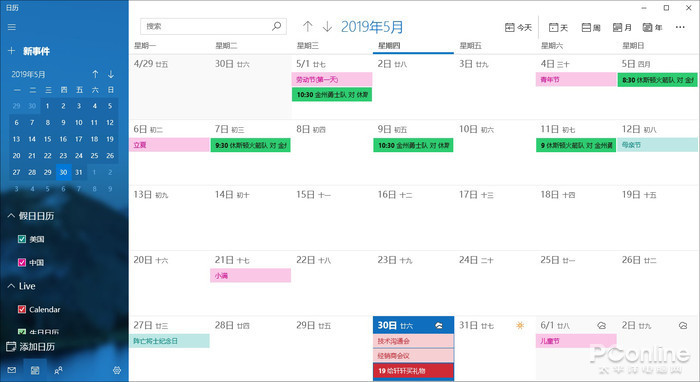Go to previous month with up arrow
Screen dimensions: 700x382
click(x=308, y=27)
